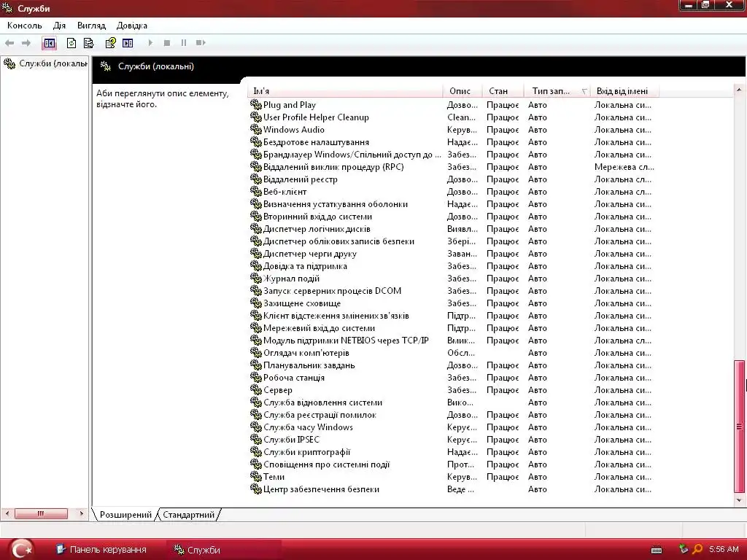Select the Plug and Play service icon
747x560 pixels.
click(x=256, y=105)
